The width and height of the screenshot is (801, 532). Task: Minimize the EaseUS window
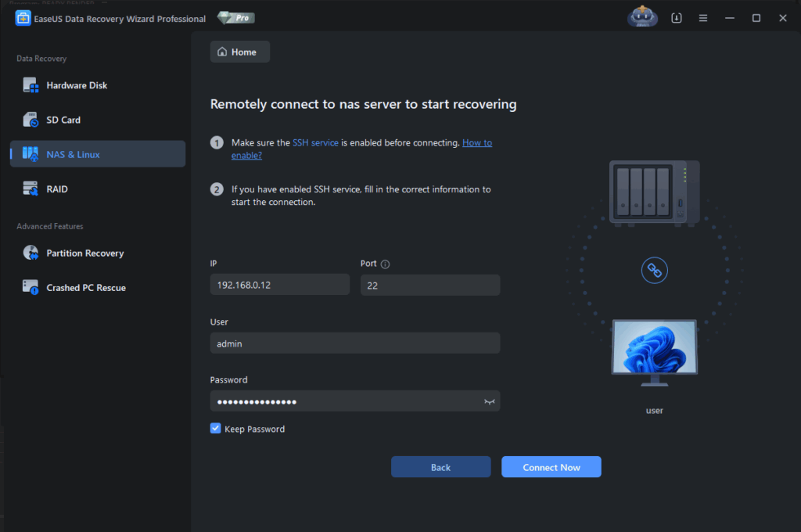point(730,19)
